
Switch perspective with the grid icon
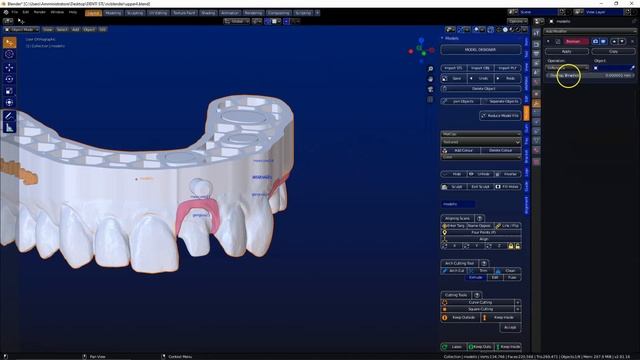click(x=430, y=100)
